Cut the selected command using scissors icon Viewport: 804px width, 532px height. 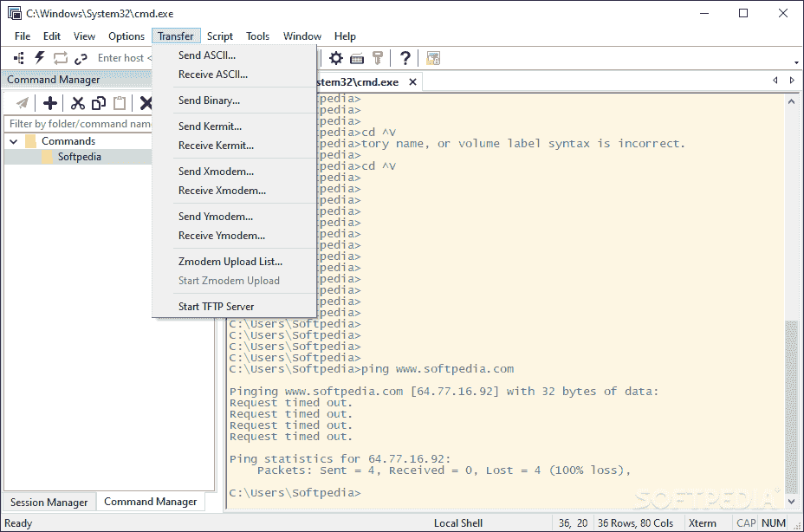coord(76,102)
